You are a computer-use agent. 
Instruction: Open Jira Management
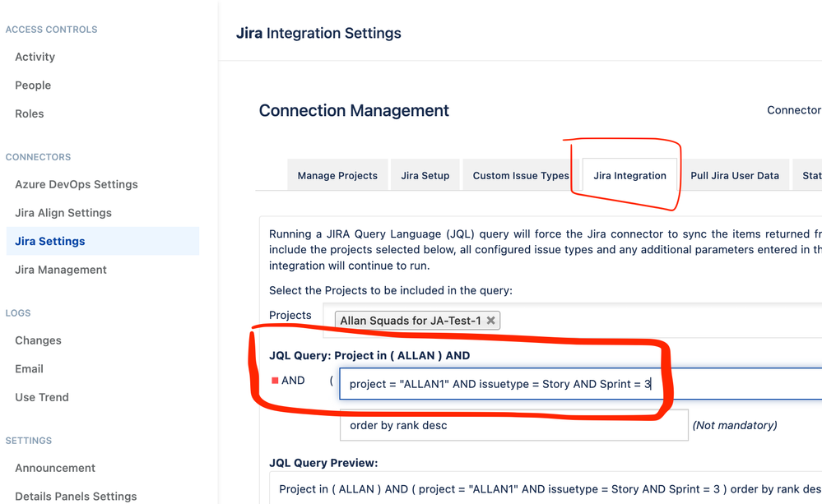pyautogui.click(x=60, y=270)
